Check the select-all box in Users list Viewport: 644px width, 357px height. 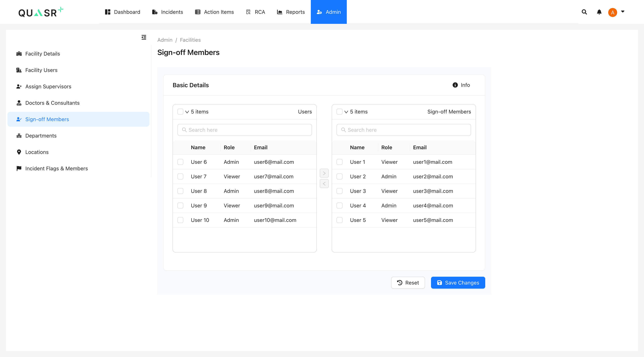[181, 112]
